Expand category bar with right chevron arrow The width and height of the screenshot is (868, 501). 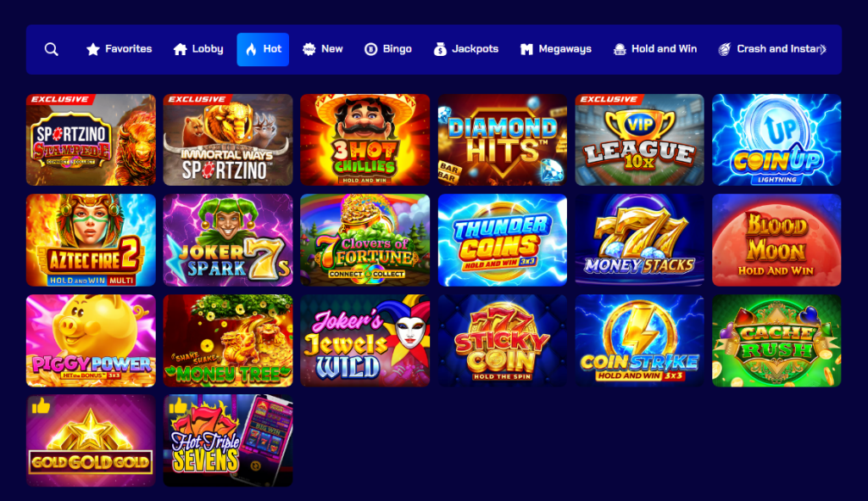point(823,49)
